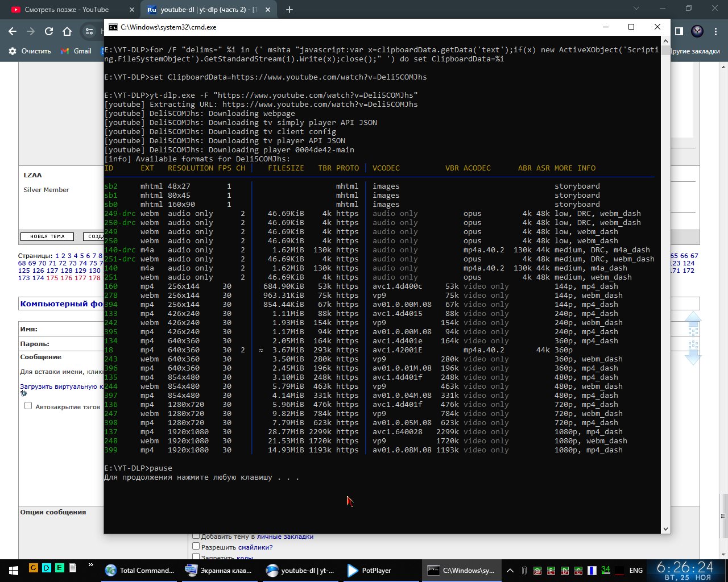Viewport: 728px width, 582px height.
Task: Check Добавить тему в личные закладки
Action: click(x=196, y=536)
